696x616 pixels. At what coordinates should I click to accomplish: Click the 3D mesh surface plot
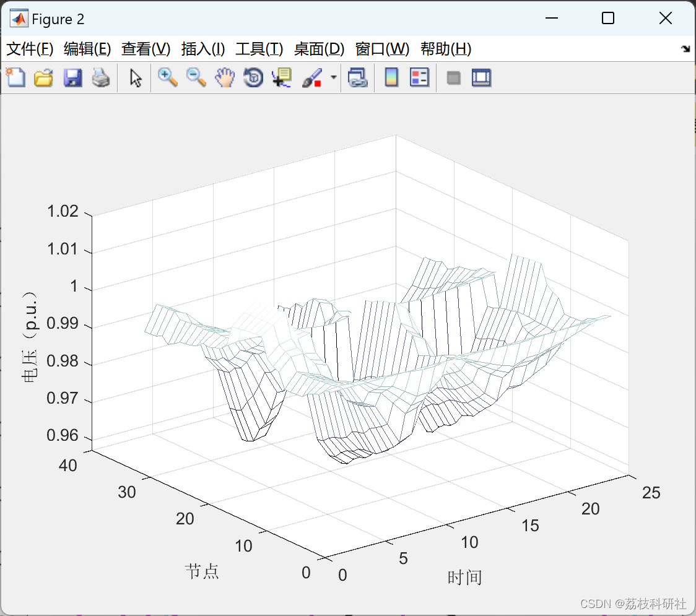[x=377, y=360]
